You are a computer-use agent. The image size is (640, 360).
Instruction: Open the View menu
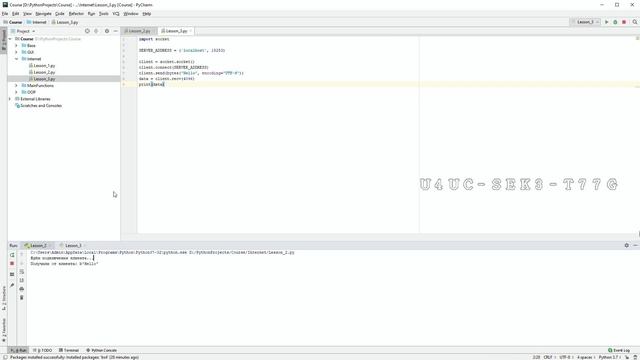pos(27,13)
